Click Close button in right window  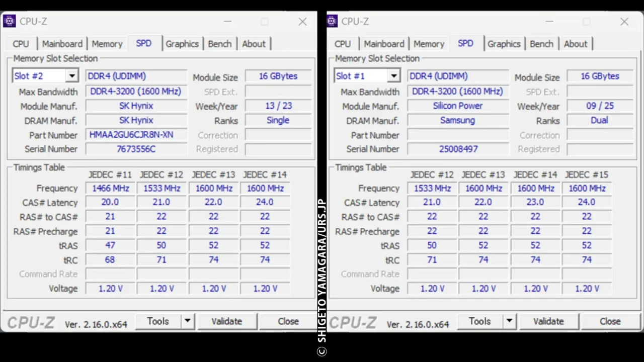[610, 321]
